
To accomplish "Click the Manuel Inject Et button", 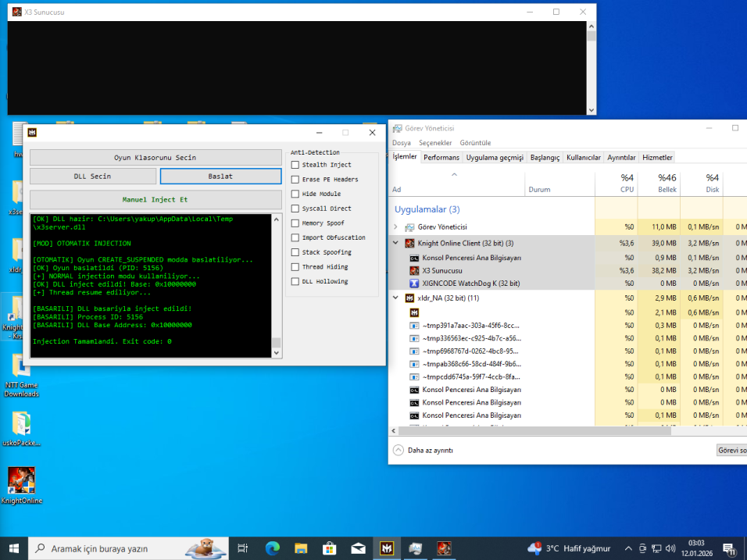I will (x=155, y=199).
